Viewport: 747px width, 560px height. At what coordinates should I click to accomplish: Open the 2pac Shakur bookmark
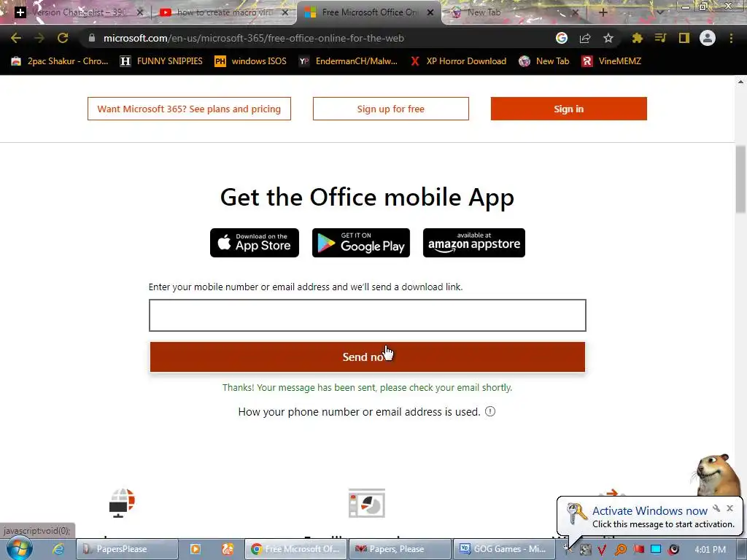(60, 61)
